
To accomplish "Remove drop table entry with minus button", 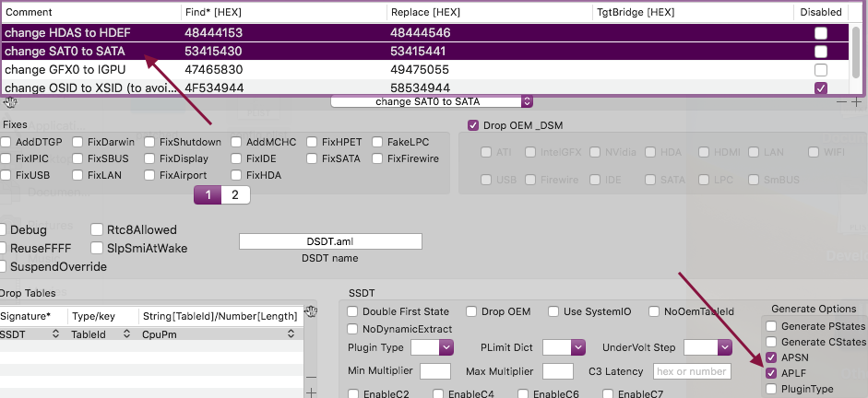I will point(311,377).
